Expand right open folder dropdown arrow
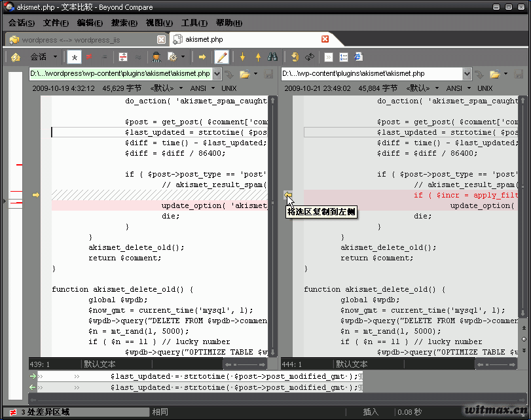 click(x=505, y=73)
